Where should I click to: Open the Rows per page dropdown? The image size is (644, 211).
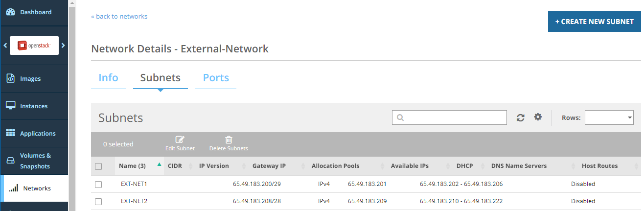tap(609, 117)
